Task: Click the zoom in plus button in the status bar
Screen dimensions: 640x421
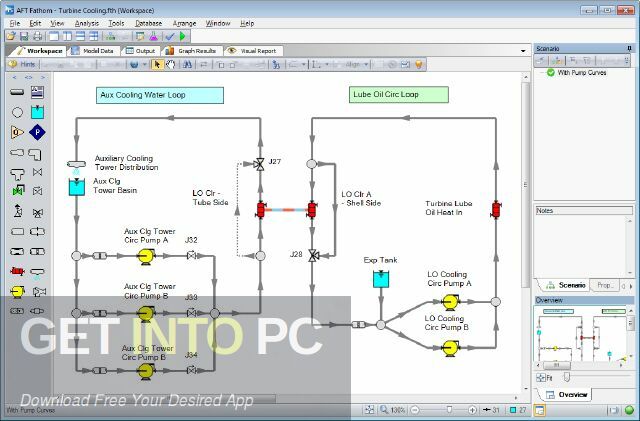Action: click(472, 410)
